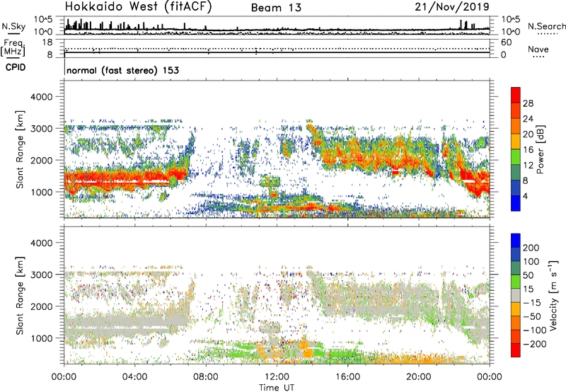566x392 pixels.
Task: Click the 'Hokkaido West (fitACF)' title text
Action: [138, 6]
